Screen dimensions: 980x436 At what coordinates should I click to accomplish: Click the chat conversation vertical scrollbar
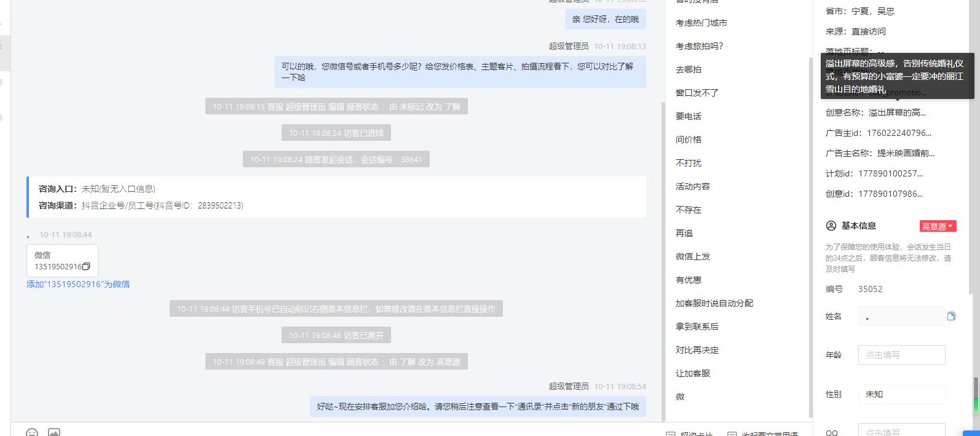tap(663, 261)
